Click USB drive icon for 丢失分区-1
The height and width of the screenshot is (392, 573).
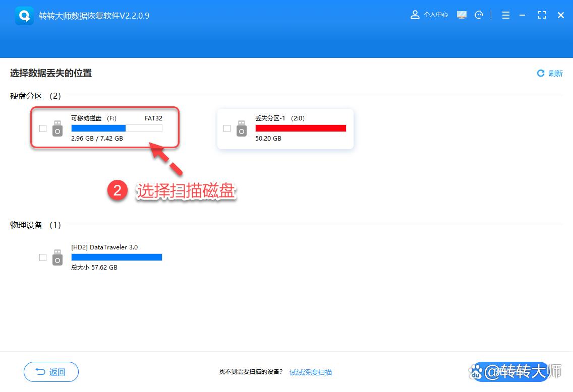(x=242, y=128)
